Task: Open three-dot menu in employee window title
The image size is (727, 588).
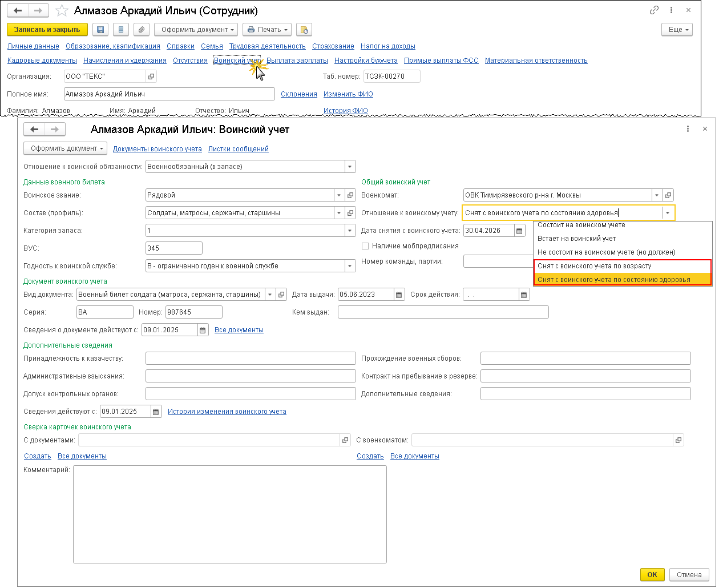Action: pos(671,10)
